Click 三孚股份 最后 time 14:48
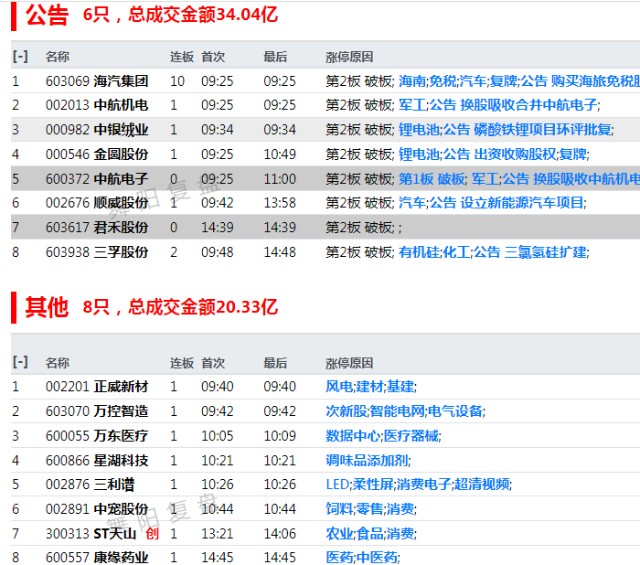640x565 pixels. (279, 252)
